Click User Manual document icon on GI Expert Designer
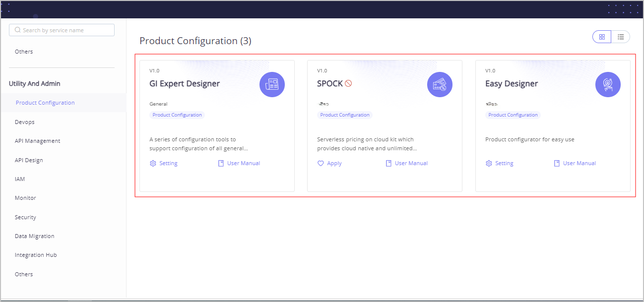Viewport: 644px width, 302px height. [221, 163]
